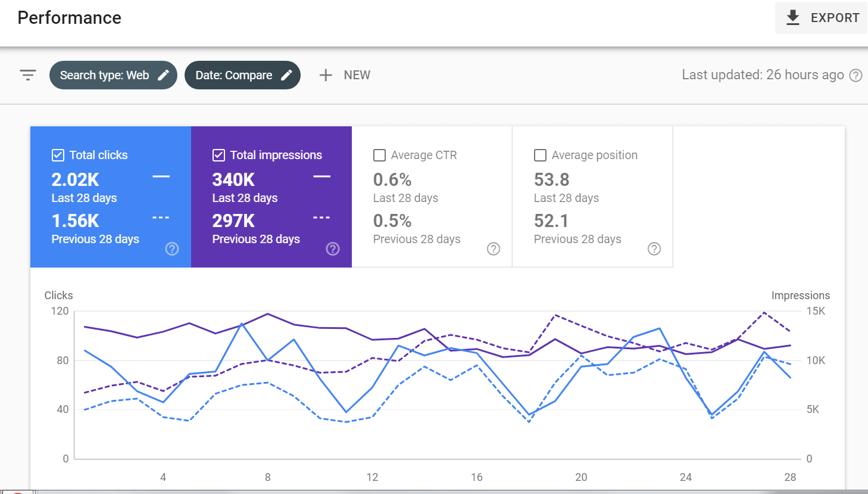Enable the Average CTR checkbox
Screen dimensions: 868x494
(x=379, y=155)
